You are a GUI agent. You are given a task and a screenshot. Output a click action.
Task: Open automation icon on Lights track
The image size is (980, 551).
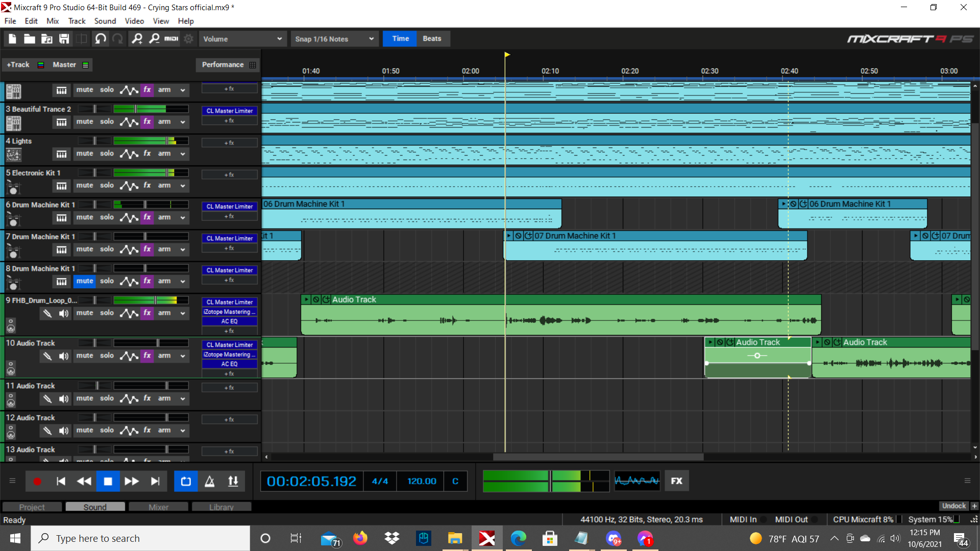tap(129, 154)
